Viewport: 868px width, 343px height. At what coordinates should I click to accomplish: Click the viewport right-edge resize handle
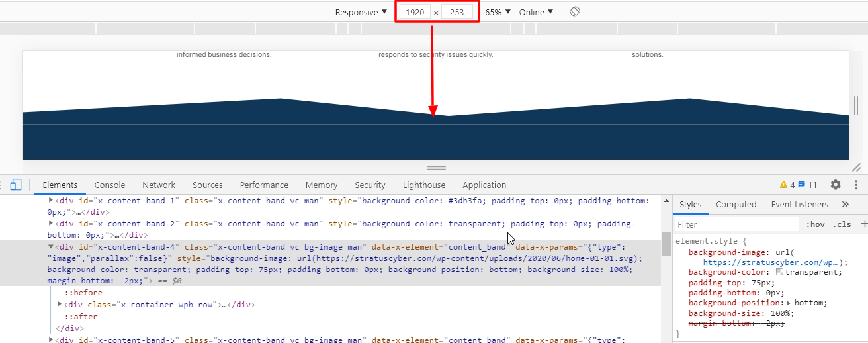(x=855, y=105)
